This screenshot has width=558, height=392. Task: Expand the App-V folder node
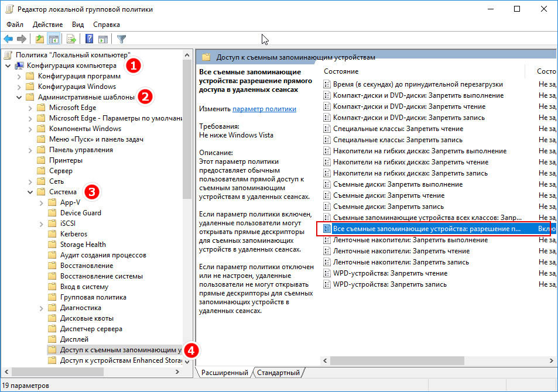click(x=41, y=202)
